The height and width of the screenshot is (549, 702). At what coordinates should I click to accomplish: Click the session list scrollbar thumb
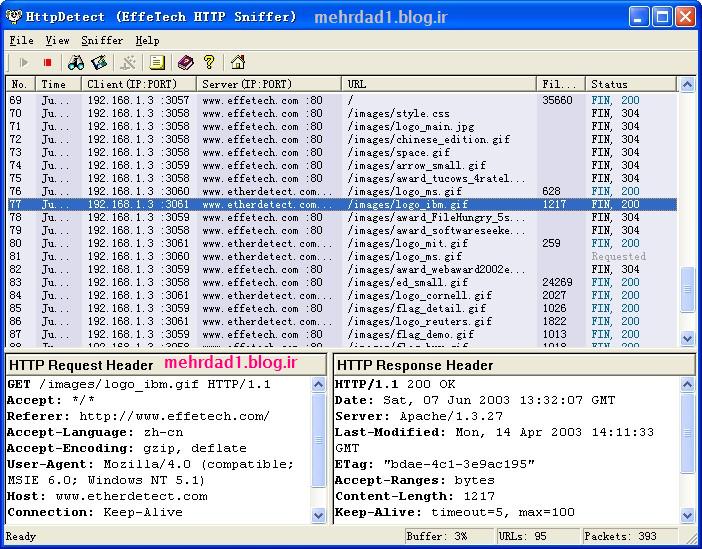687,289
